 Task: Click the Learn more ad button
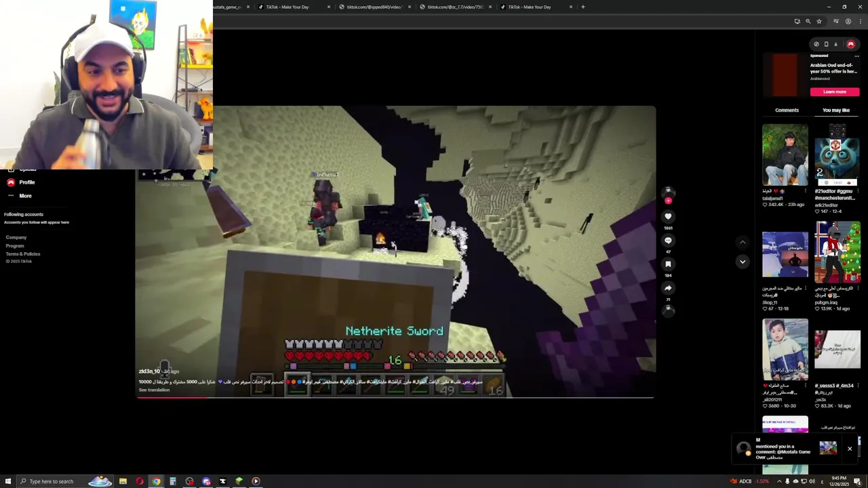tap(835, 91)
